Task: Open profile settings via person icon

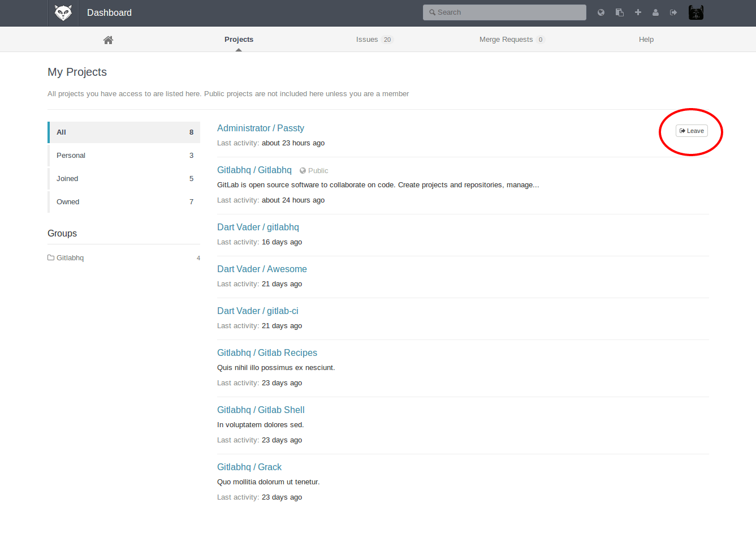Action: [655, 12]
